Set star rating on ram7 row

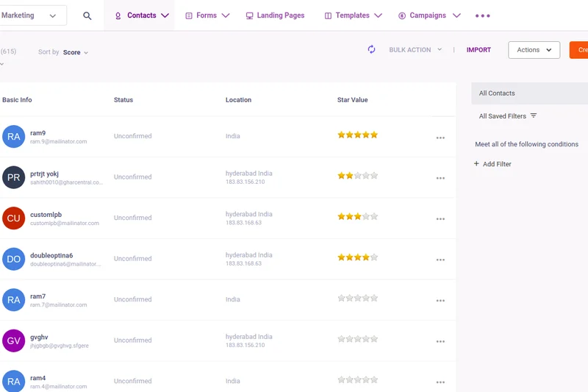357,299
